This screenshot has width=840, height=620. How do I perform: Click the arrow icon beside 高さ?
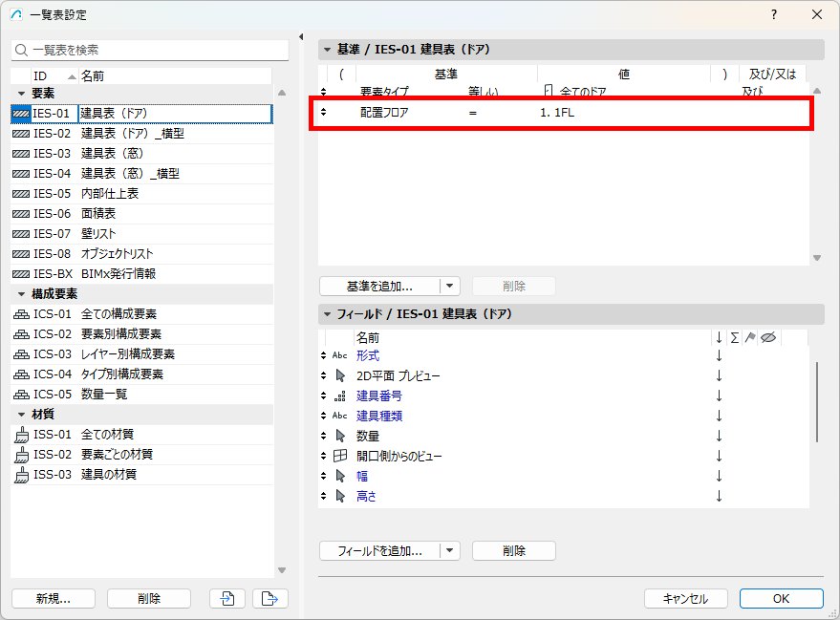pos(340,497)
